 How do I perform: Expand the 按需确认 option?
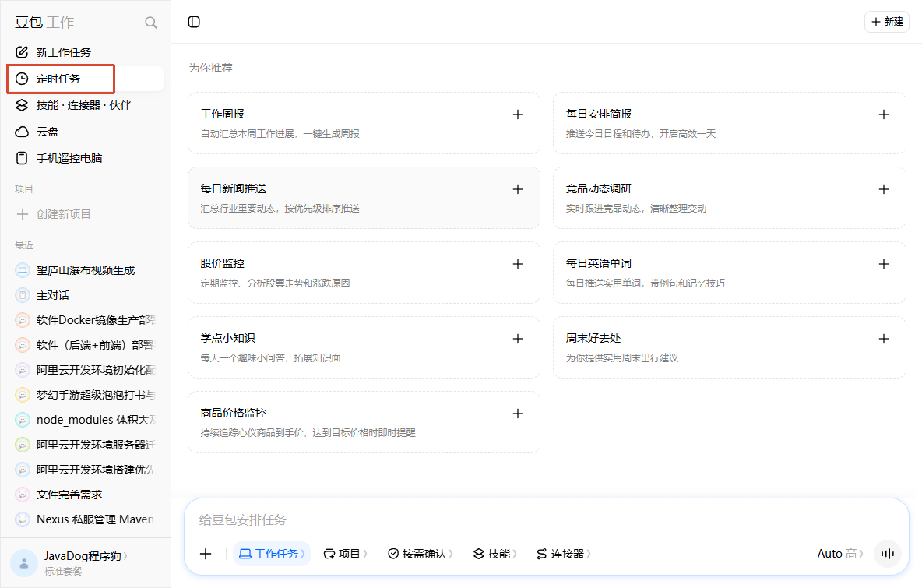[x=420, y=553]
